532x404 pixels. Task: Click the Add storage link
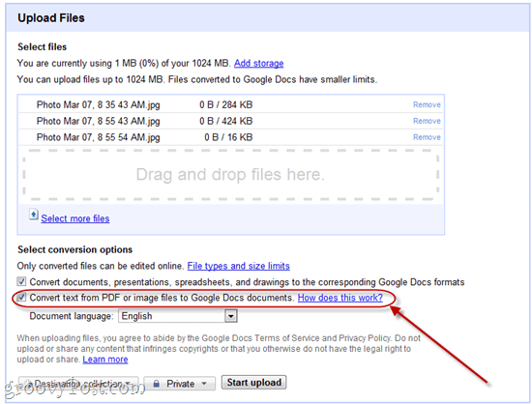pyautogui.click(x=258, y=64)
